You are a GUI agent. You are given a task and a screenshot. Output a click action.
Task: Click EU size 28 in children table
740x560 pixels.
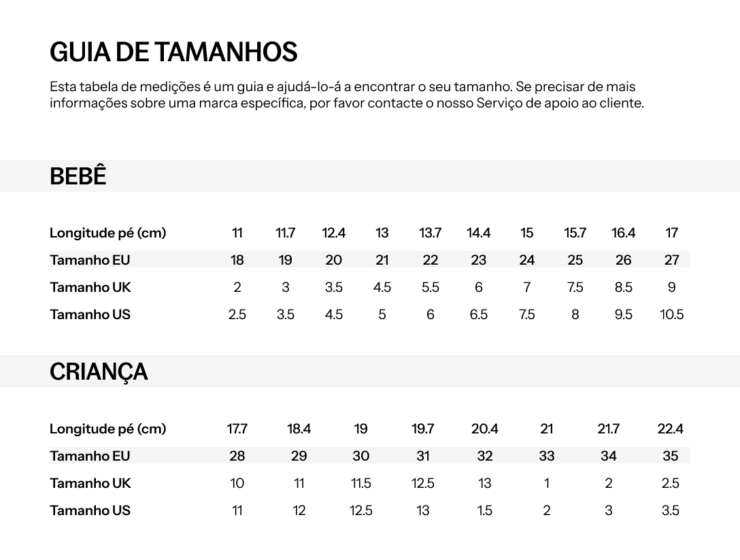(x=237, y=456)
